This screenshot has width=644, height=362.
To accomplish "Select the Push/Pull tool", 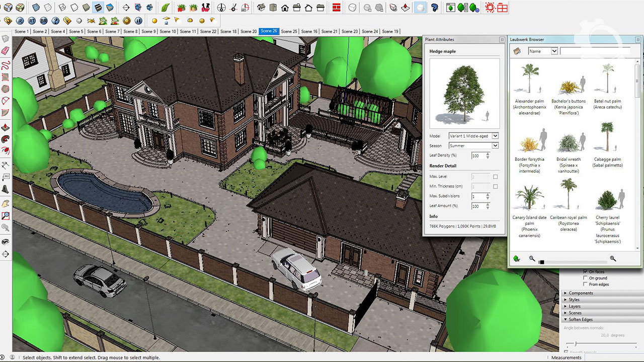I will click(x=6, y=127).
